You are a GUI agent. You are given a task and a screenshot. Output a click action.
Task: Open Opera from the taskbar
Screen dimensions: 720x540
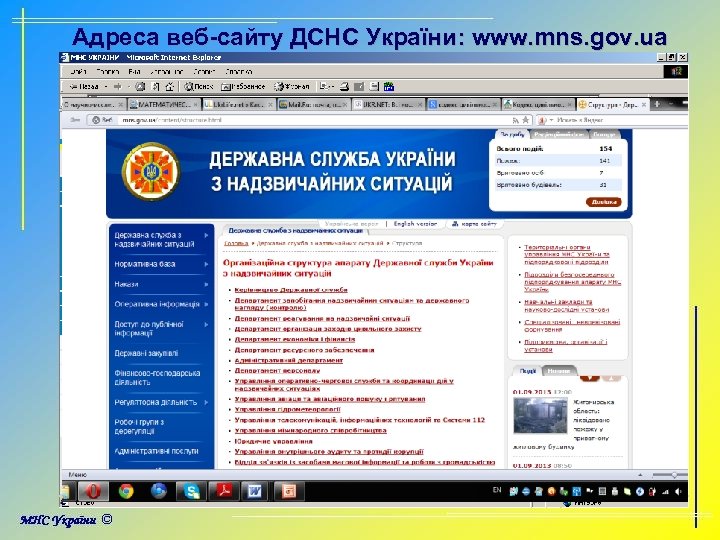pos(93,491)
